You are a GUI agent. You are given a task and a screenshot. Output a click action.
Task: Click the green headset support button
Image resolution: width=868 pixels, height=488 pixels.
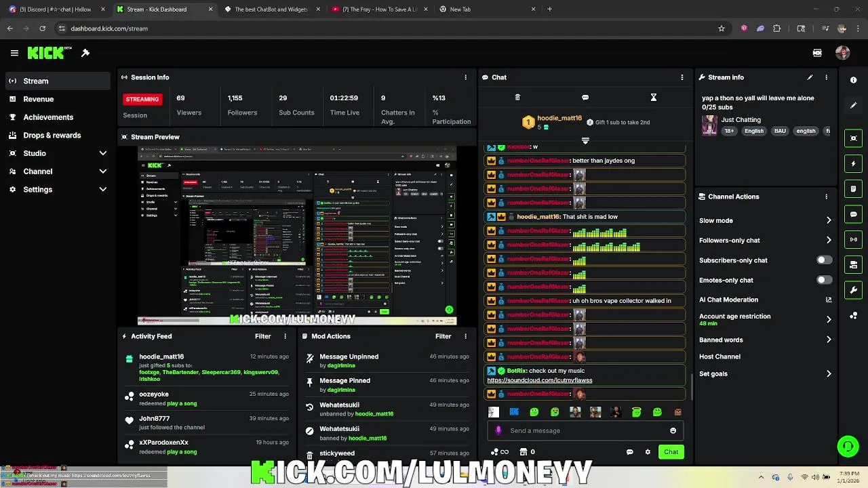(x=848, y=446)
